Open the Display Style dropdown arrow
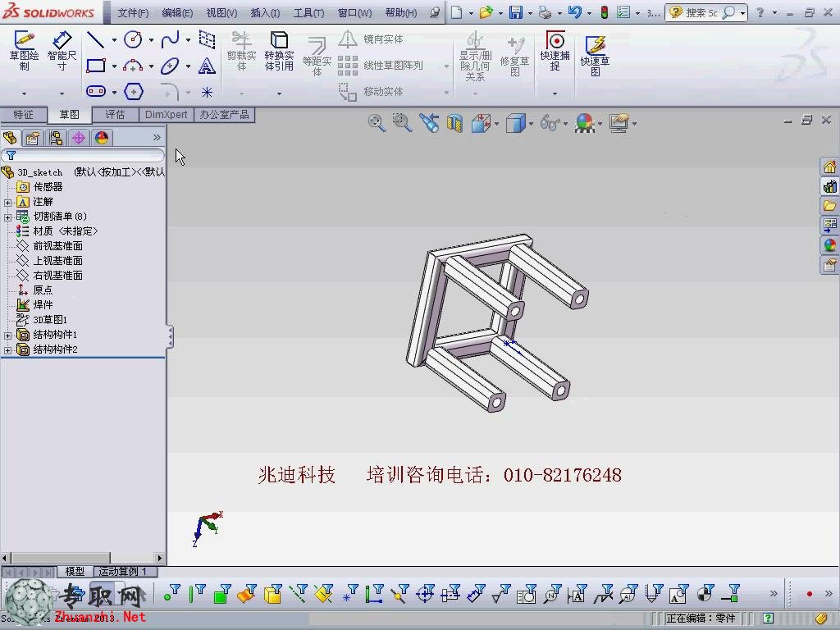This screenshot has height=630, width=840. [531, 125]
